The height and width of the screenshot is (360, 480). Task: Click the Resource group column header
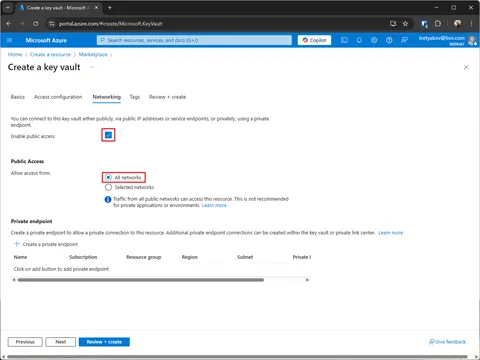tap(144, 257)
